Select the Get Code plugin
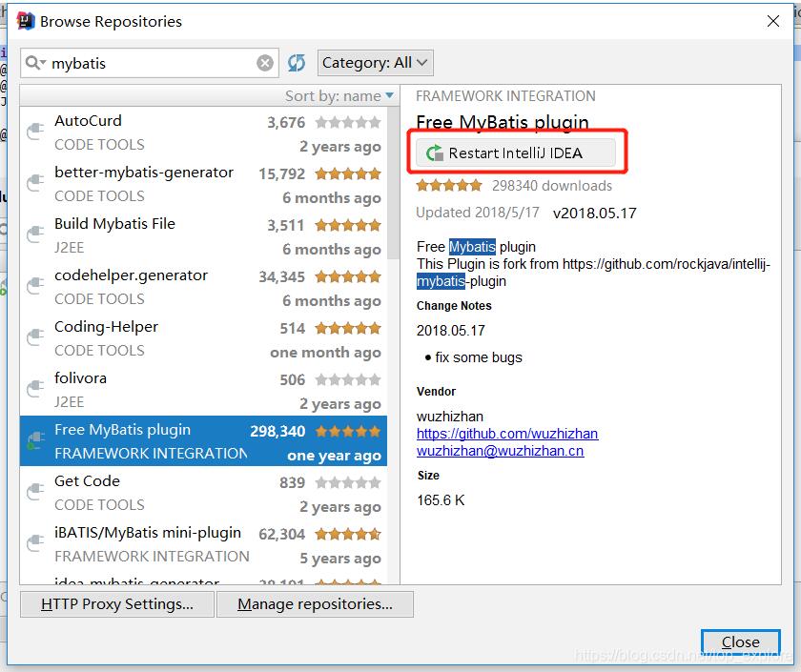This screenshot has width=801, height=672. [203, 494]
